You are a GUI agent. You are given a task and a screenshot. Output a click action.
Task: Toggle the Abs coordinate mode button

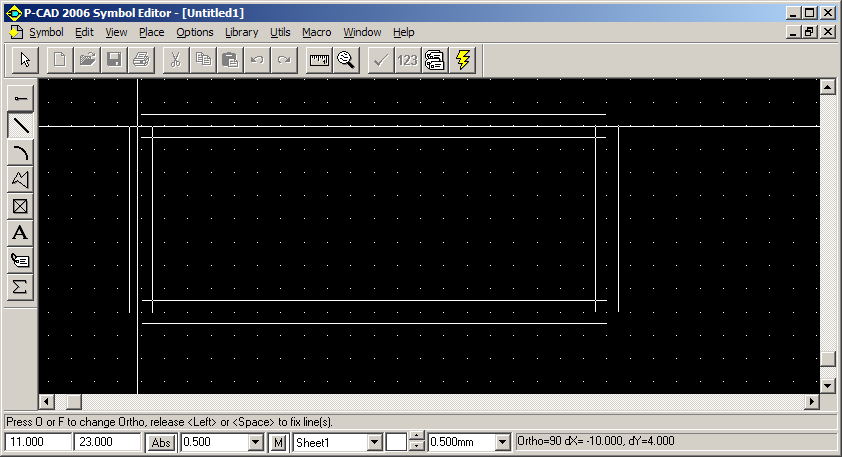coord(161,443)
